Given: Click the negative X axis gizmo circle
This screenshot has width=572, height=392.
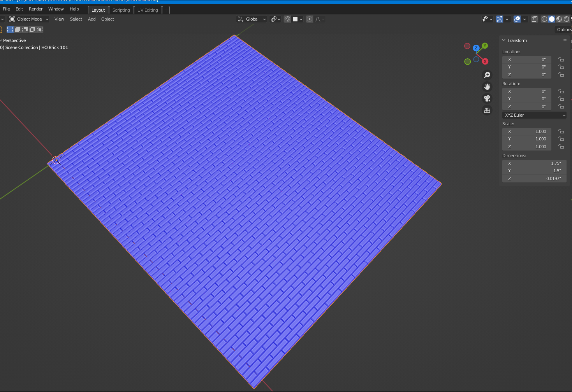Looking at the screenshot, I should (467, 46).
